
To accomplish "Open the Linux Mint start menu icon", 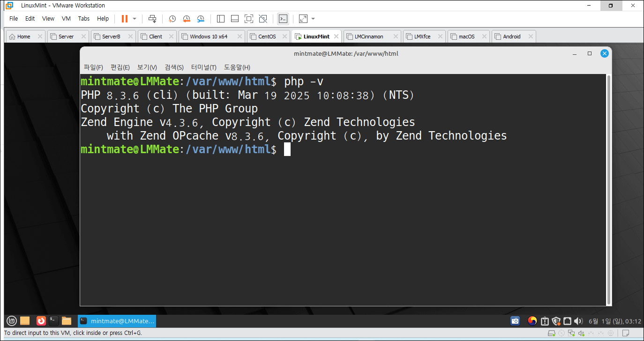I will 12,321.
